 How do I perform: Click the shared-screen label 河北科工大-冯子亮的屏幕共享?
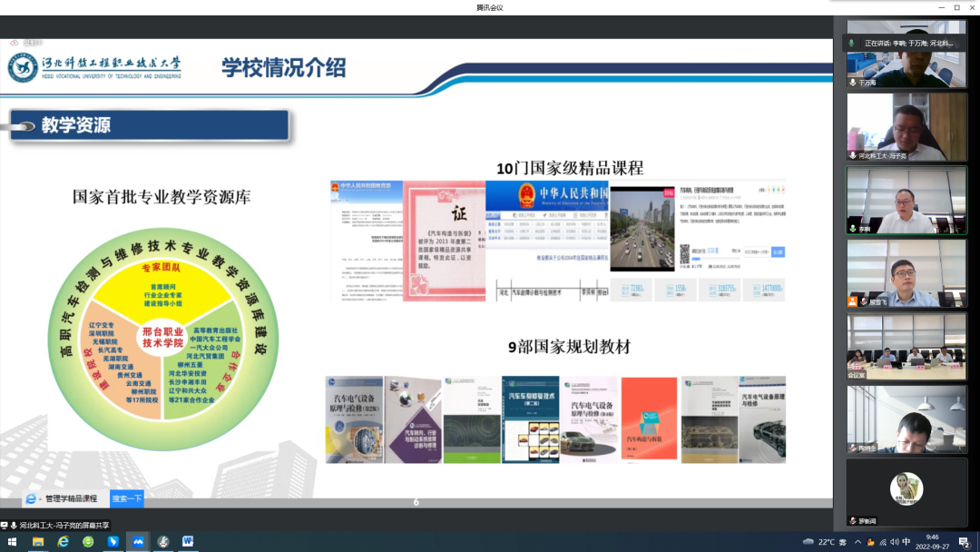click(x=59, y=525)
